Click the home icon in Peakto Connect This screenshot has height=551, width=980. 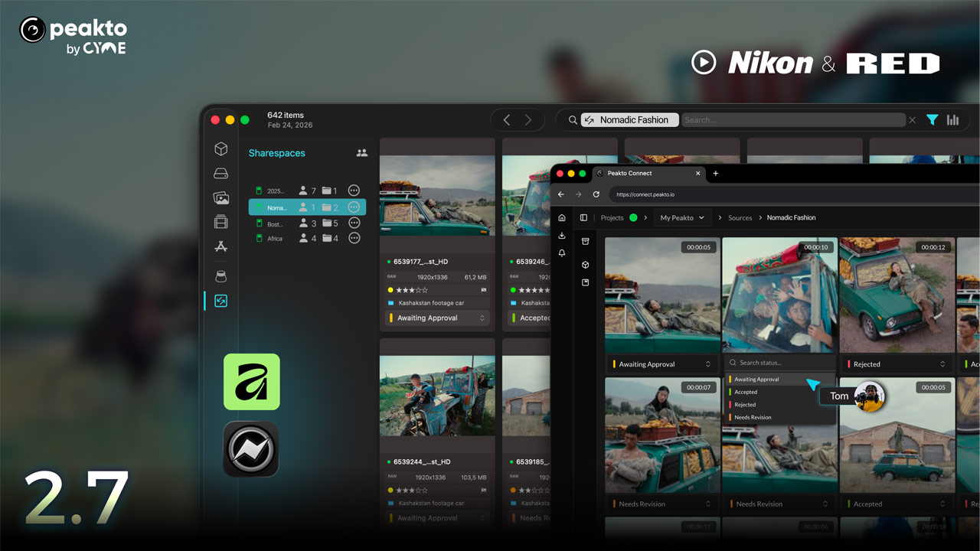[562, 217]
